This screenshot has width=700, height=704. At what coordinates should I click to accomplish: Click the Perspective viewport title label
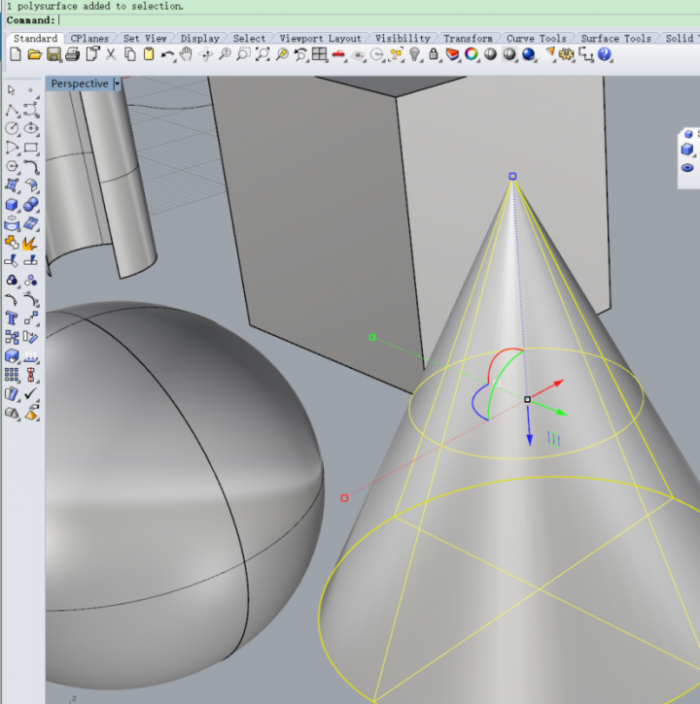pos(79,84)
